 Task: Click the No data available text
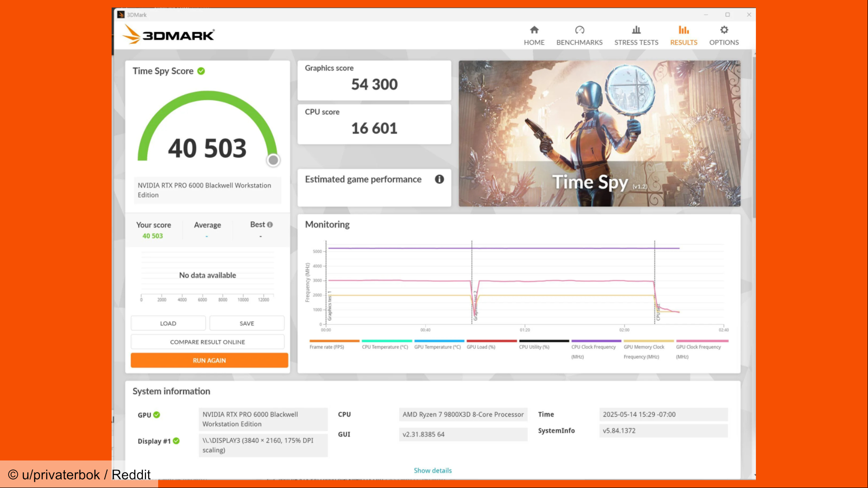[x=207, y=275]
